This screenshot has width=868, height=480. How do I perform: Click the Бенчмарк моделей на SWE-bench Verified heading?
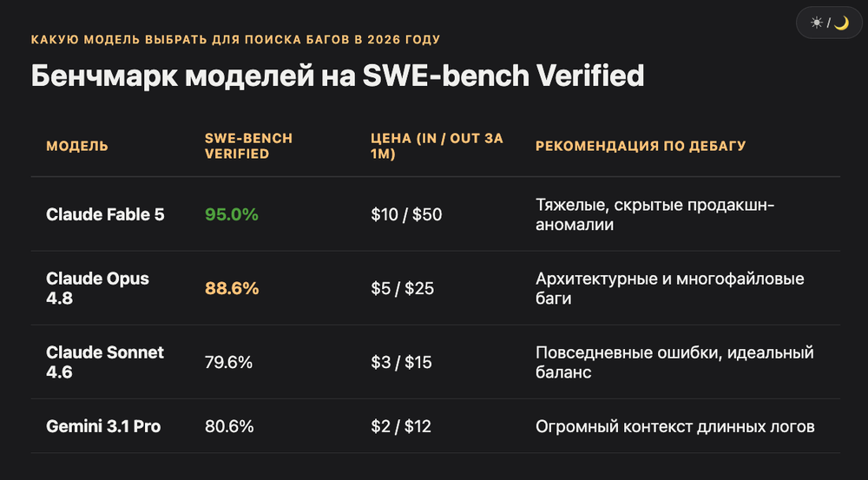point(338,76)
